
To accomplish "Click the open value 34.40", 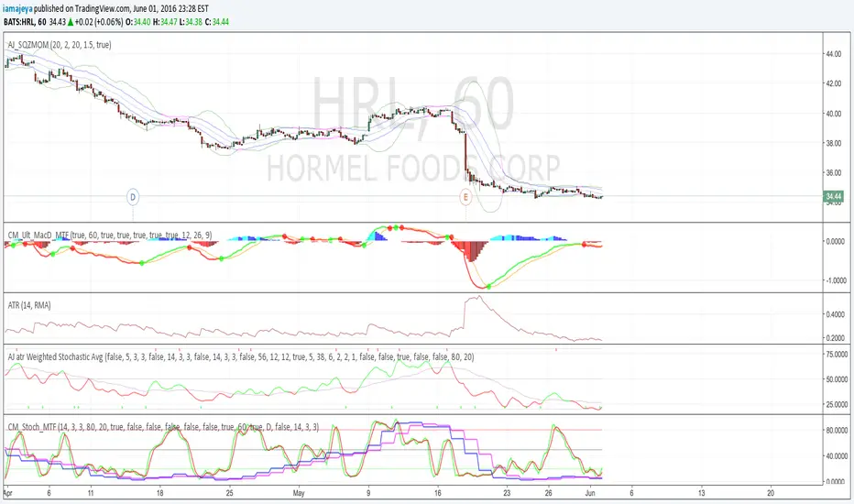I will click(x=142, y=22).
